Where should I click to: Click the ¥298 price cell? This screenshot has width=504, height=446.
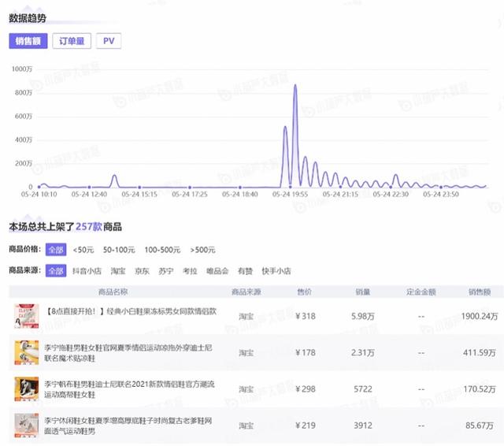click(x=306, y=389)
